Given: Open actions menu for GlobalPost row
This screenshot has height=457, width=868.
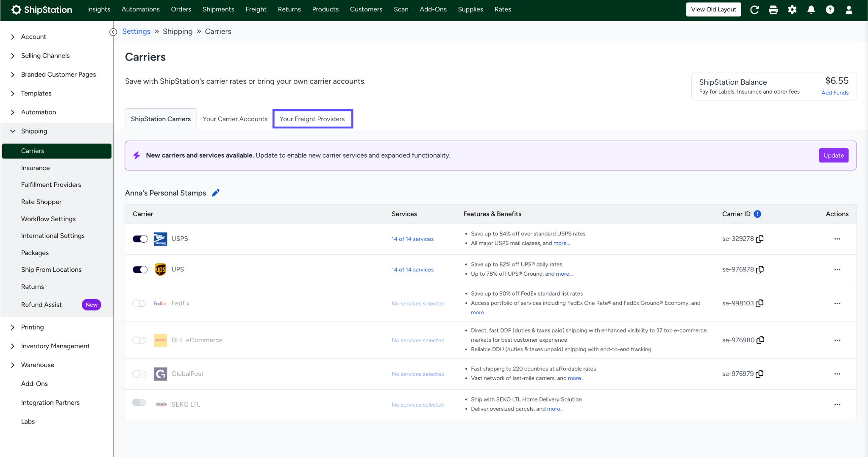Looking at the screenshot, I should [x=837, y=374].
